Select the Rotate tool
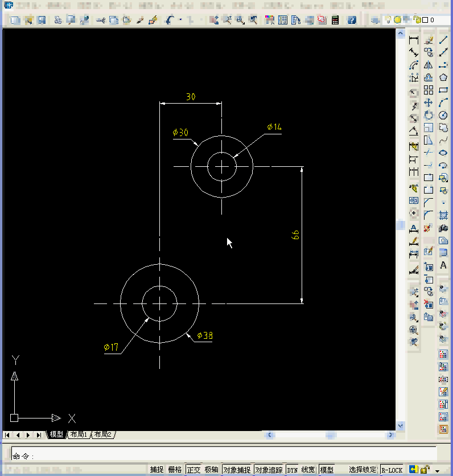The height and width of the screenshot is (476, 453). [x=429, y=115]
